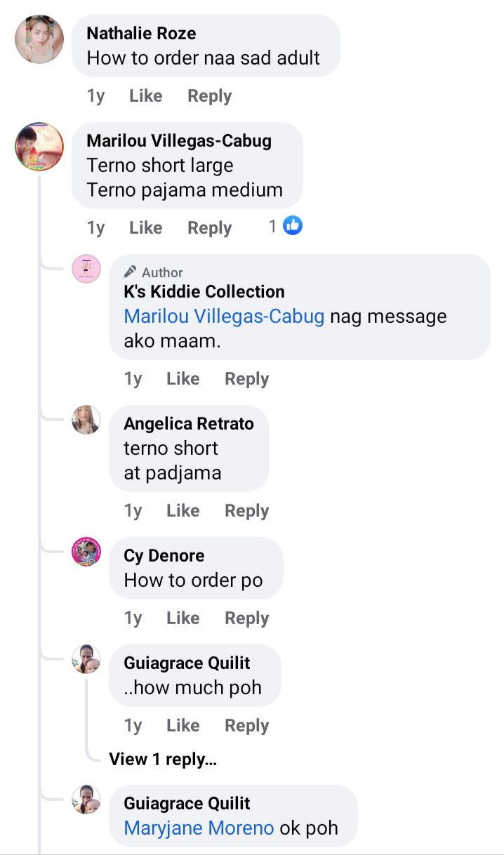Like Nathalie Roze's comment

pos(145,96)
